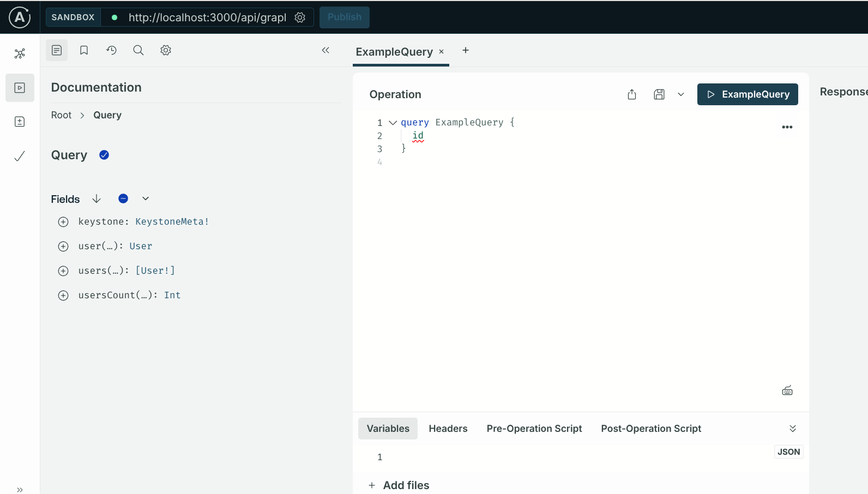Click the save operation floppy icon
The image size is (868, 494).
659,94
